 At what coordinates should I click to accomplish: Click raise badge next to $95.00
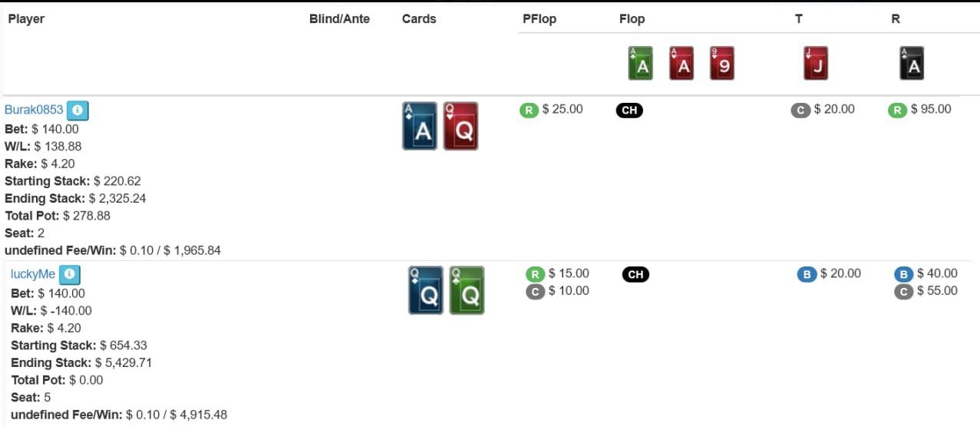(897, 110)
